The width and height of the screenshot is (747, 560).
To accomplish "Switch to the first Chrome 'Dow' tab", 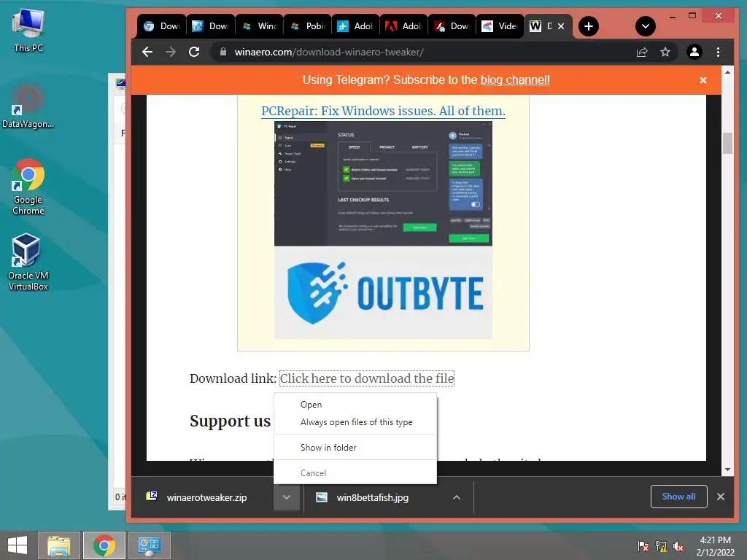I will point(162,26).
